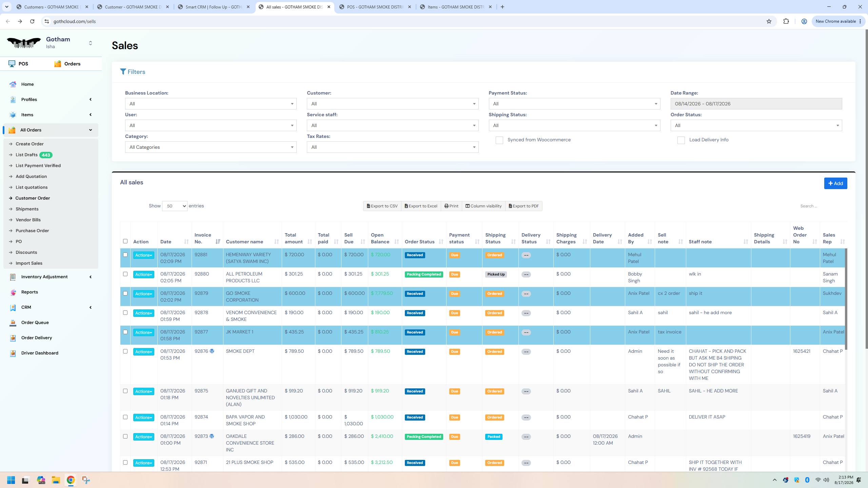Enable the Synced from Woocommerce checkbox
This screenshot has width=868, height=488.
pyautogui.click(x=499, y=140)
